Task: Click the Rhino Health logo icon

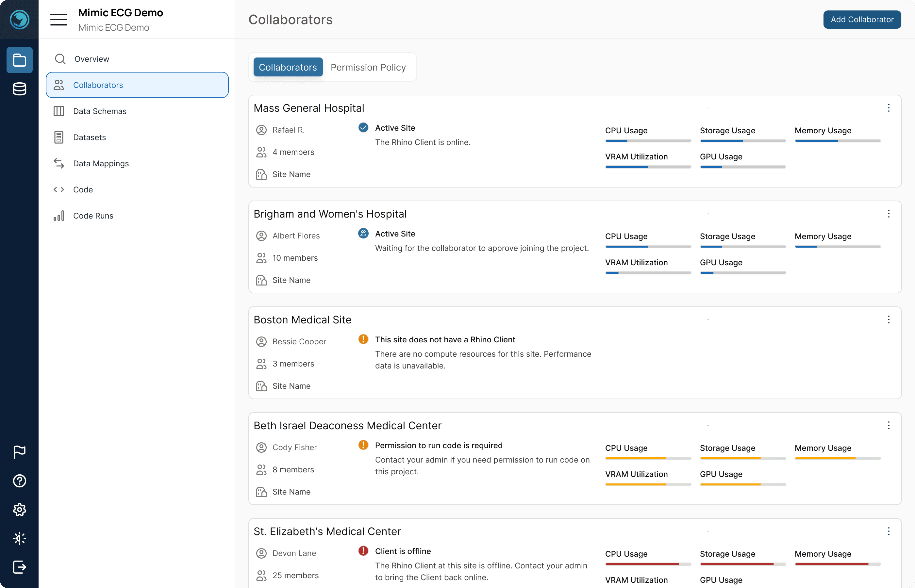Action: click(x=19, y=19)
